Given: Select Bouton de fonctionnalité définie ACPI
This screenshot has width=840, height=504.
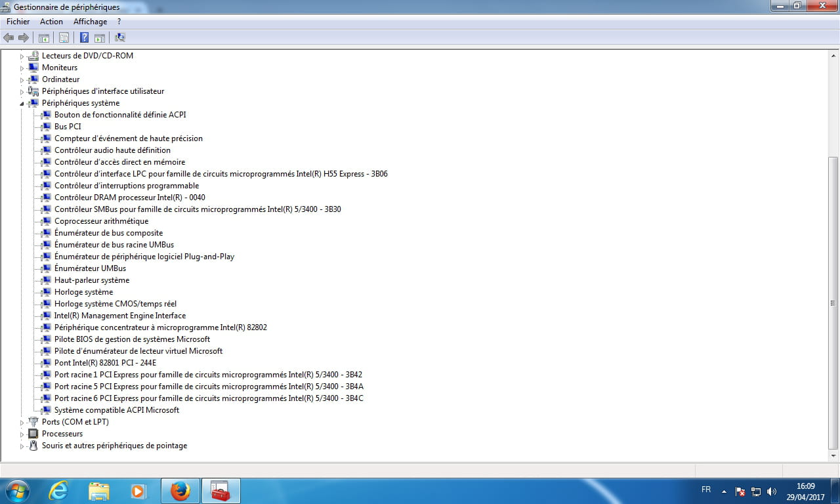Looking at the screenshot, I should tap(120, 115).
